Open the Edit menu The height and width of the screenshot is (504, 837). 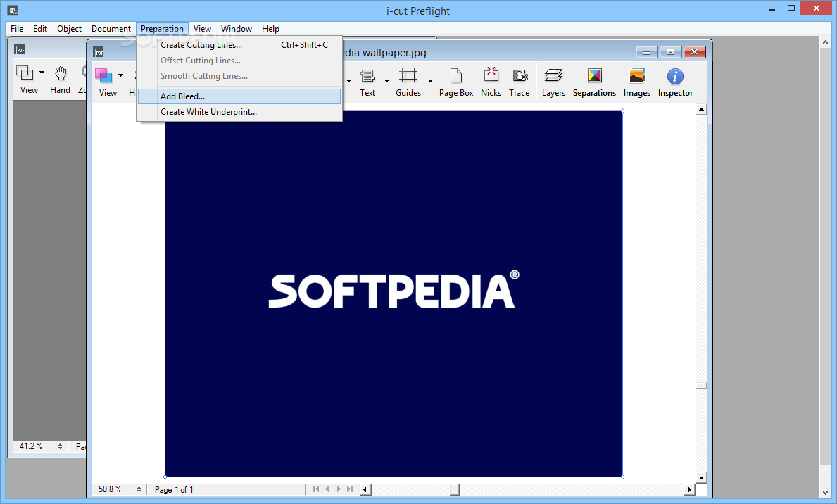(40, 29)
